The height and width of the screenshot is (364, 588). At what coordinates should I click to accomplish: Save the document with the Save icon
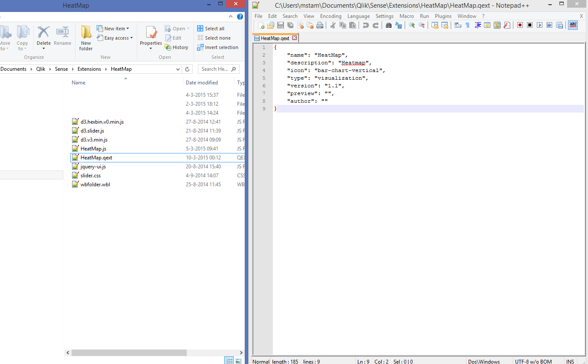tap(281, 25)
